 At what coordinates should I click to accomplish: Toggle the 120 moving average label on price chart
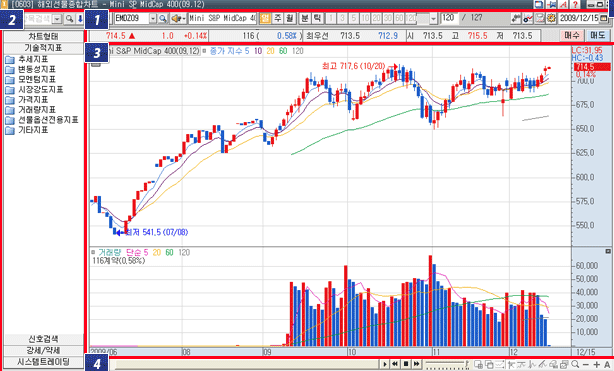pyautogui.click(x=298, y=51)
